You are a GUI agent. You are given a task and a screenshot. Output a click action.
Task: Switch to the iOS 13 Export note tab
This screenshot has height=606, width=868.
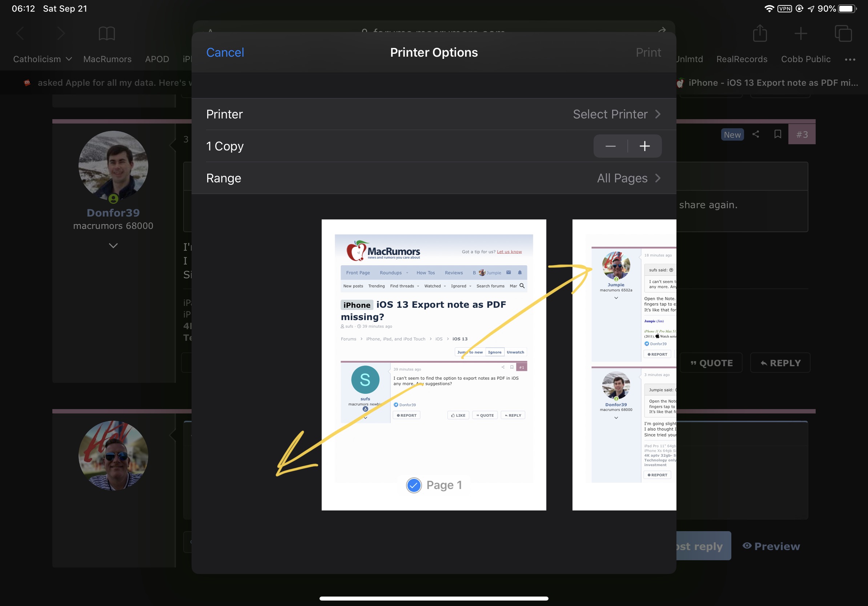click(x=767, y=83)
